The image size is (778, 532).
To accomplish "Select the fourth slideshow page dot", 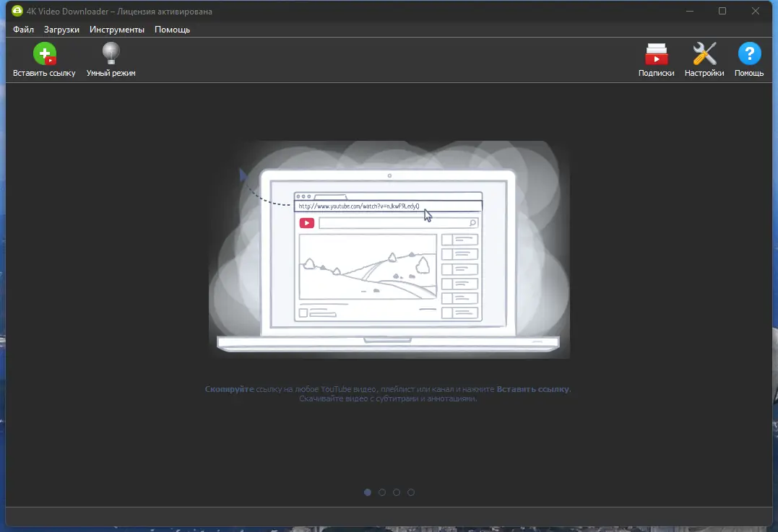I will click(x=411, y=492).
